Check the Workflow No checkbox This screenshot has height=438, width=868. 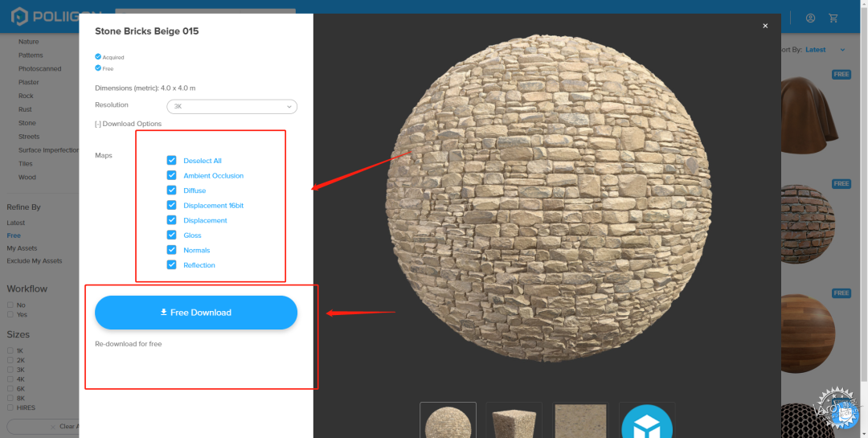(10, 305)
